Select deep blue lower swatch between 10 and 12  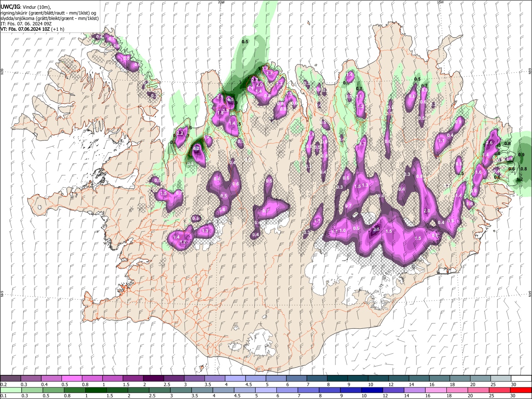click(x=372, y=390)
